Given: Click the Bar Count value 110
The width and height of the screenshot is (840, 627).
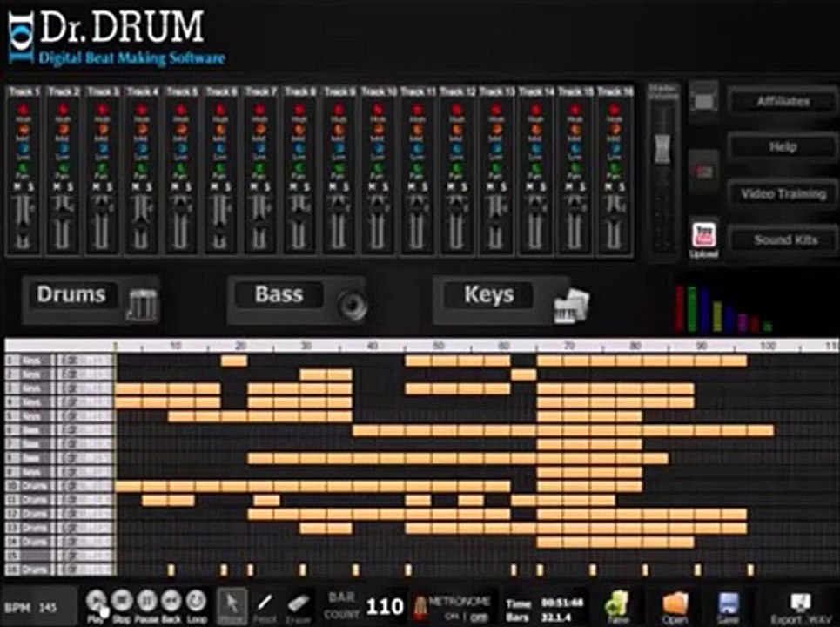Looking at the screenshot, I should coord(385,607).
